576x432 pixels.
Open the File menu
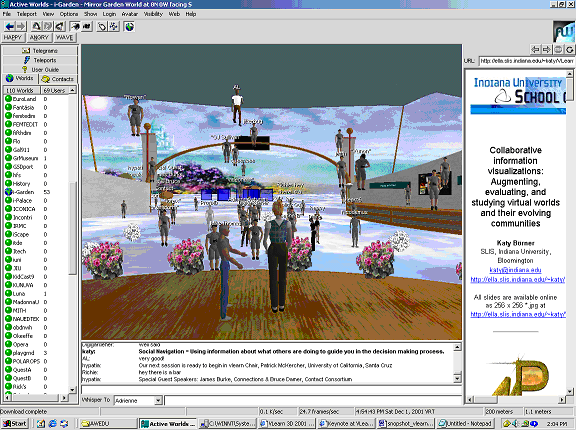(x=7, y=14)
